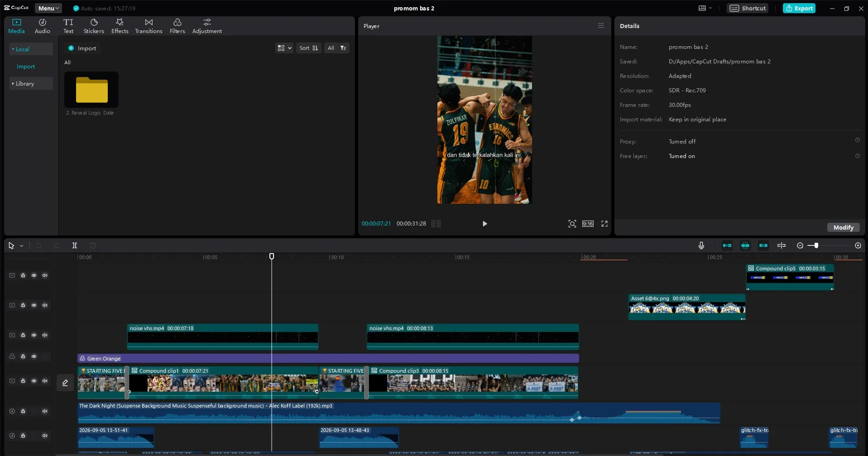Hide the noise vhs.mp4 track eye icon
The width and height of the screenshot is (868, 456).
[34, 335]
